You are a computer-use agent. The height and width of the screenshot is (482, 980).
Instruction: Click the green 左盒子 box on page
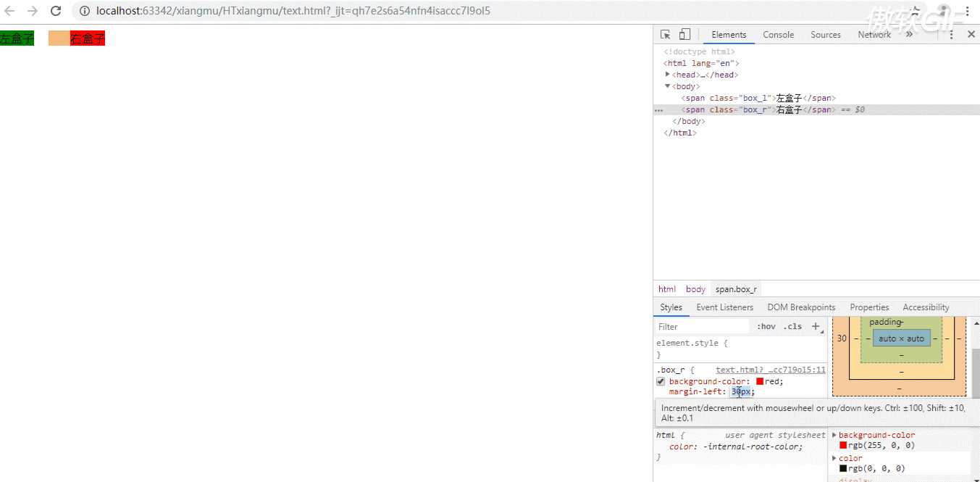click(x=17, y=39)
